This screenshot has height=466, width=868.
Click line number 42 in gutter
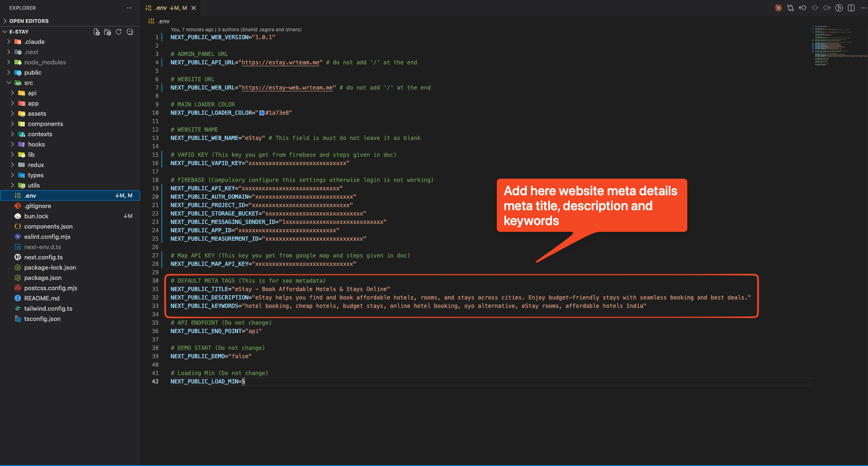coord(155,382)
